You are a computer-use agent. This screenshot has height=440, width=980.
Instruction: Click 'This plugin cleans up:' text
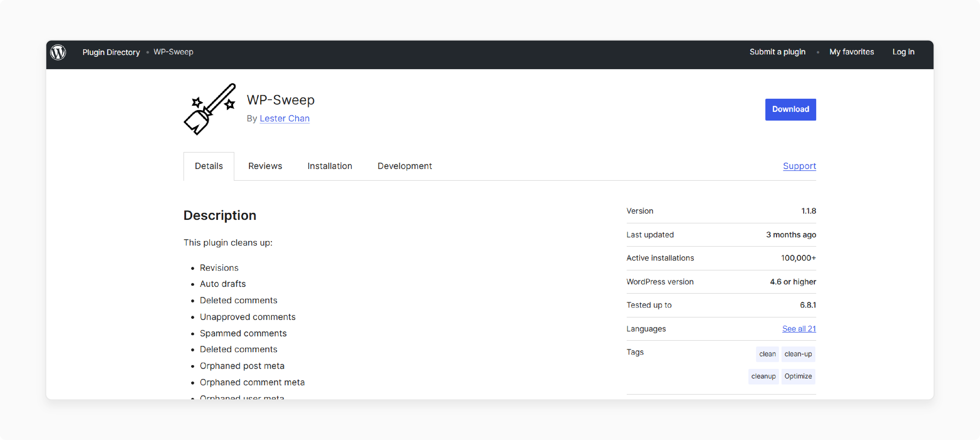pyautogui.click(x=228, y=243)
